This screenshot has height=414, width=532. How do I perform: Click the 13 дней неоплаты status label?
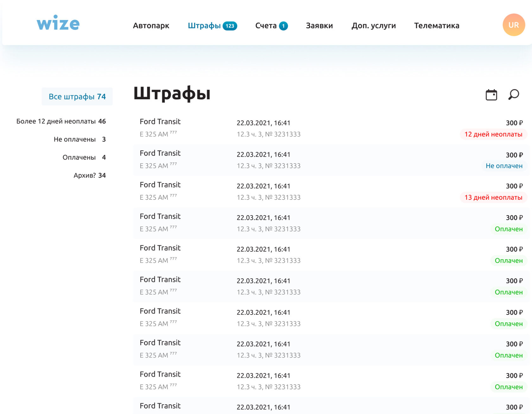[x=493, y=197]
